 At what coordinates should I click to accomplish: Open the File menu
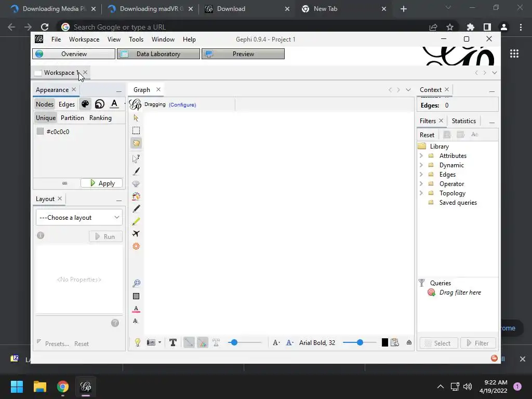click(x=56, y=39)
